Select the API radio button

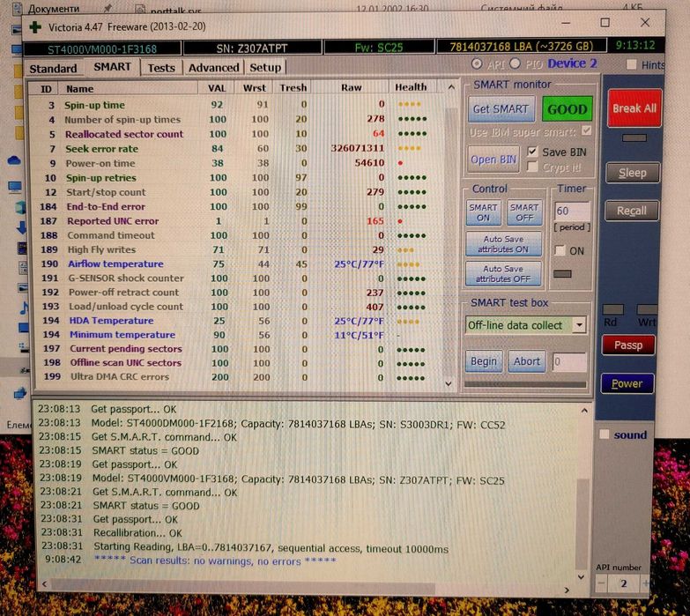(x=477, y=63)
